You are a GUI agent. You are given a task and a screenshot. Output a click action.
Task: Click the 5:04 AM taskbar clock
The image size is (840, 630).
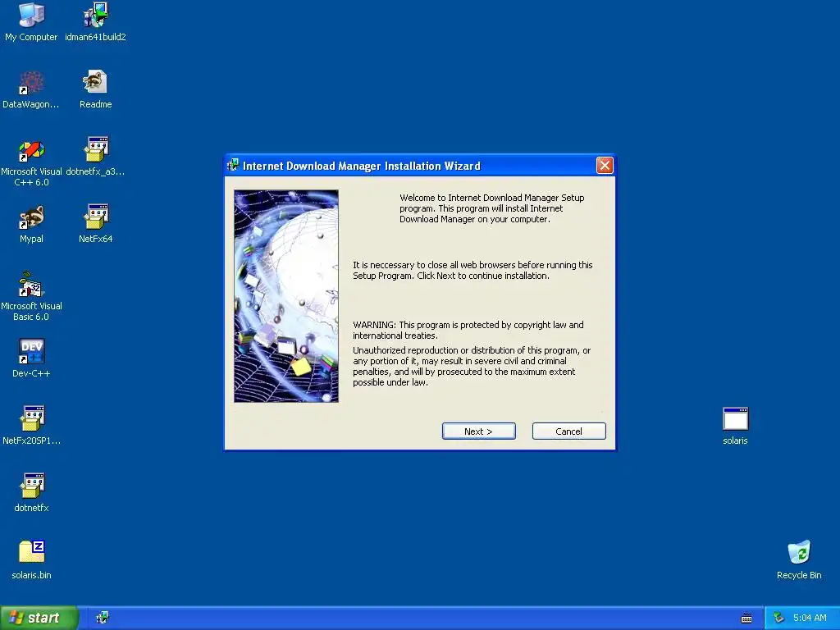(x=810, y=619)
